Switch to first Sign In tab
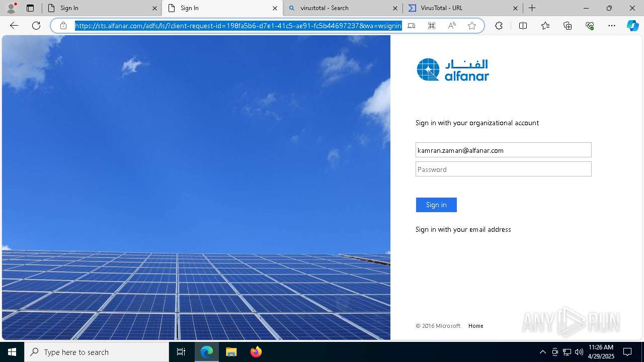This screenshot has height=362, width=644. [x=102, y=8]
